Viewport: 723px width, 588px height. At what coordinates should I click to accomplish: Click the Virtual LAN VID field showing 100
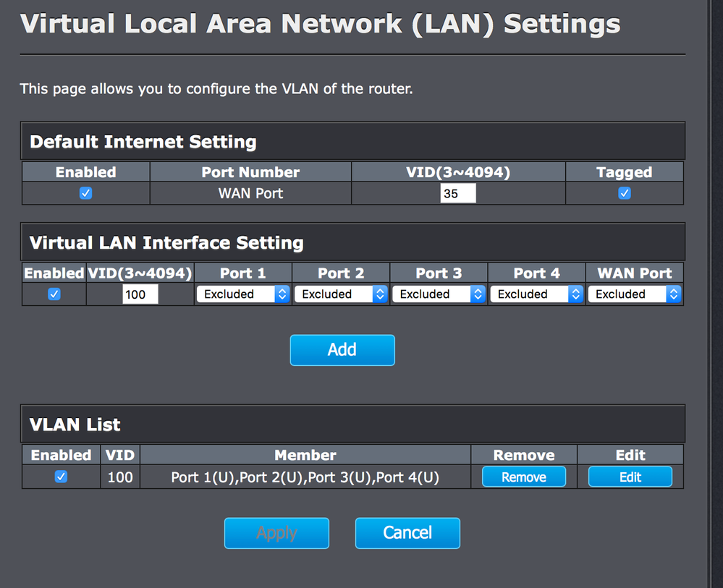[x=140, y=294]
